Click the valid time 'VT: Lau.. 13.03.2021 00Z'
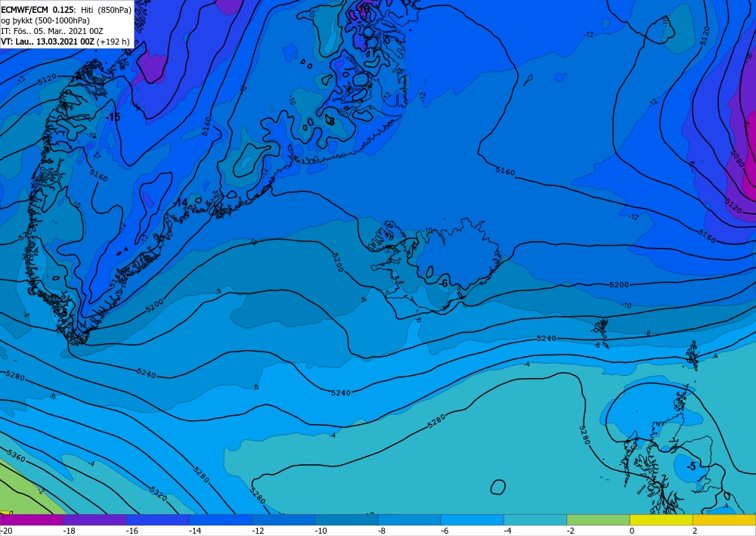The width and height of the screenshot is (756, 536). 47,42
